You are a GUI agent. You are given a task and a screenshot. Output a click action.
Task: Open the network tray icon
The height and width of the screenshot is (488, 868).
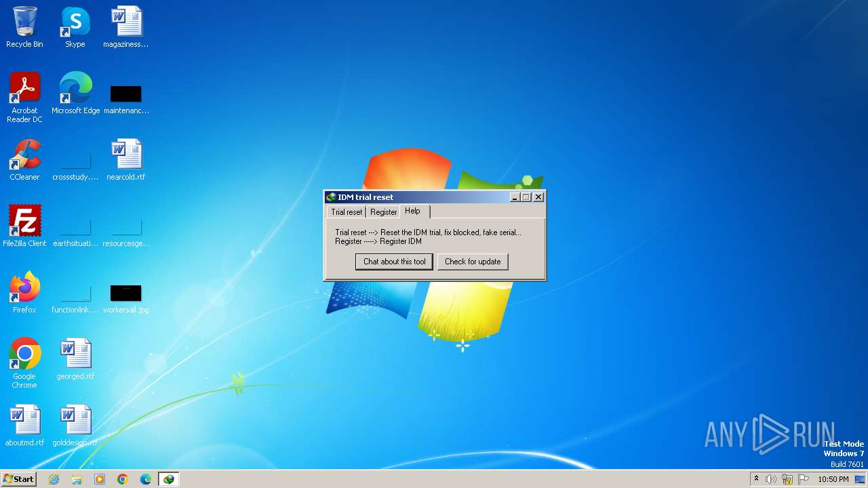(787, 479)
